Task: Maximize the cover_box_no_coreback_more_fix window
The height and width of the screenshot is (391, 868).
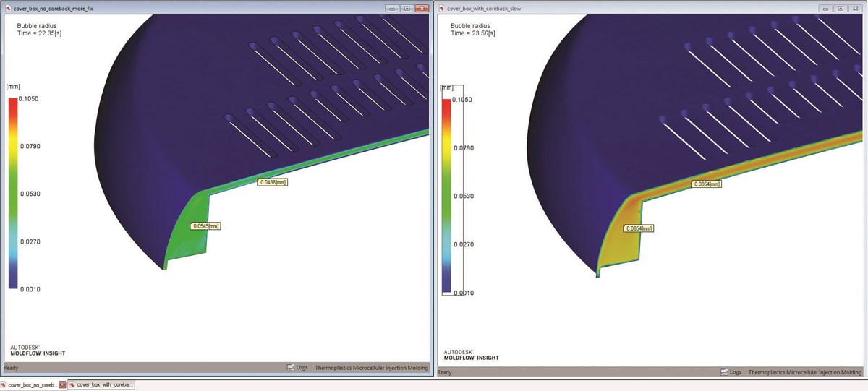Action: pos(407,9)
